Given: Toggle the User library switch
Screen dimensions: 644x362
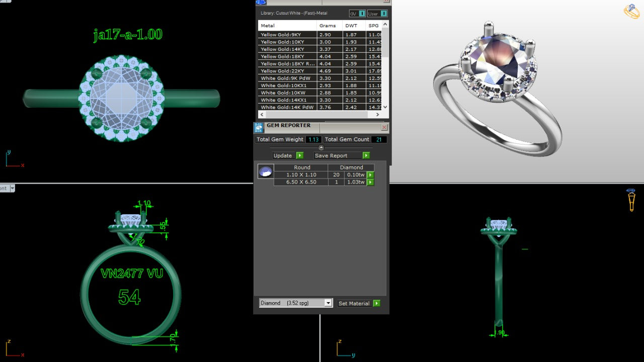Looking at the screenshot, I should [x=384, y=14].
